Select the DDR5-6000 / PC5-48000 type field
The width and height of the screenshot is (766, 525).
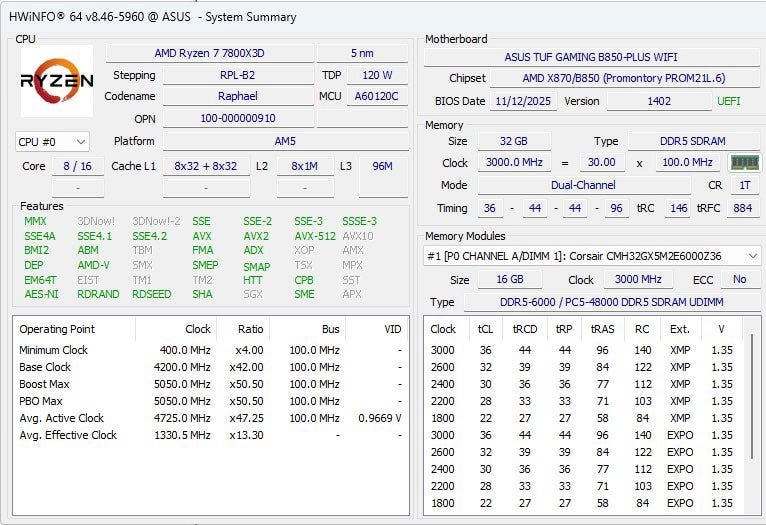click(612, 302)
